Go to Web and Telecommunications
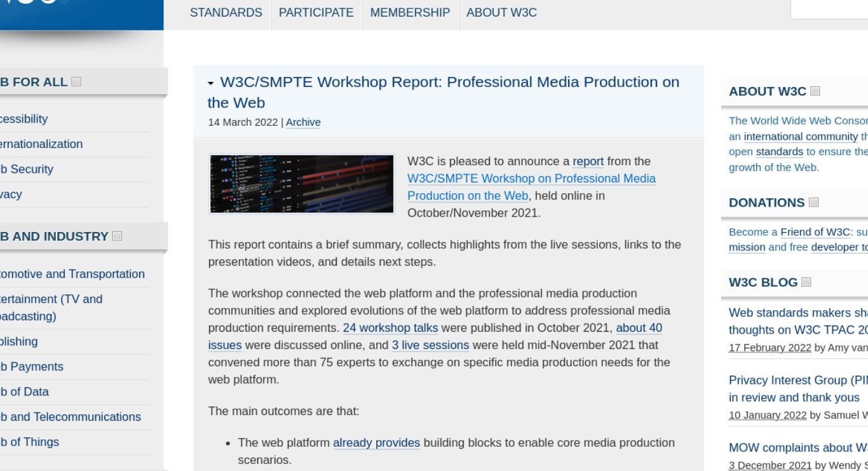868x471 pixels. point(71,417)
